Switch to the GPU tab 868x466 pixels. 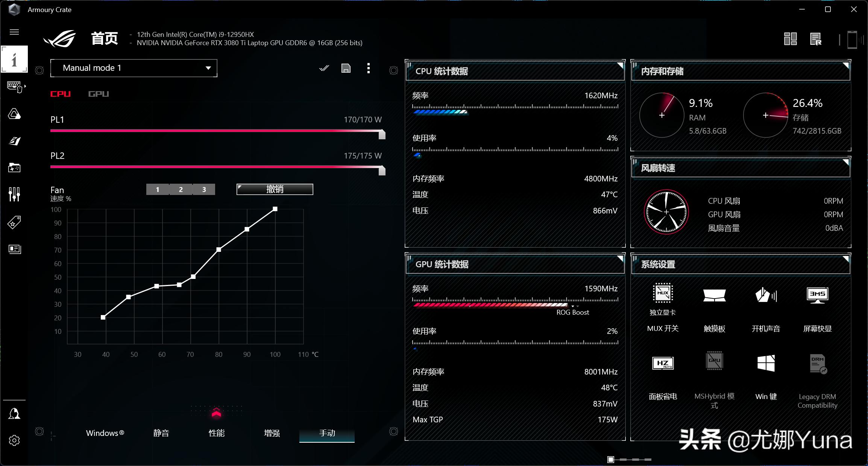pos(98,94)
